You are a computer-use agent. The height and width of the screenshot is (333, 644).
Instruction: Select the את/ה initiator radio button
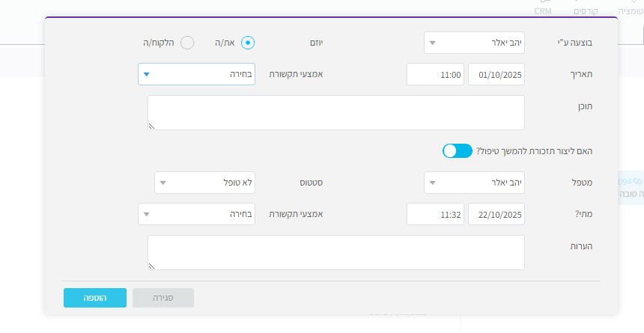pos(248,43)
